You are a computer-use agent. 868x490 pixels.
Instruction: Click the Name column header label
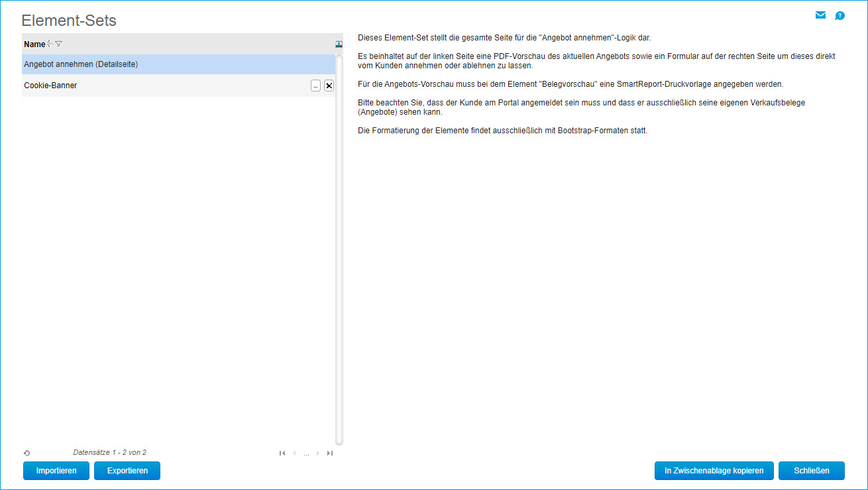tap(34, 44)
